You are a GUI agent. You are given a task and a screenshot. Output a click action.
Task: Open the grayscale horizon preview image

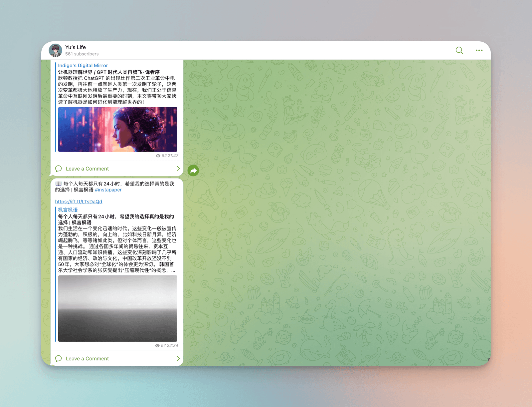(x=117, y=308)
